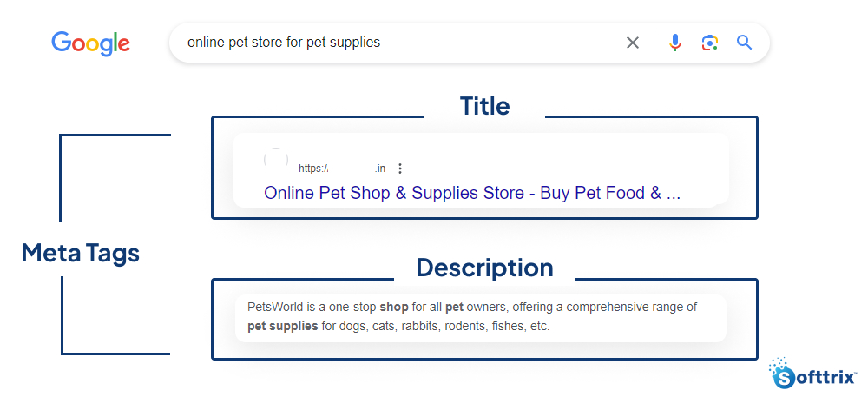Click bold 'pet supplies' in description
Screen dimensions: 868x397
pyautogui.click(x=282, y=327)
